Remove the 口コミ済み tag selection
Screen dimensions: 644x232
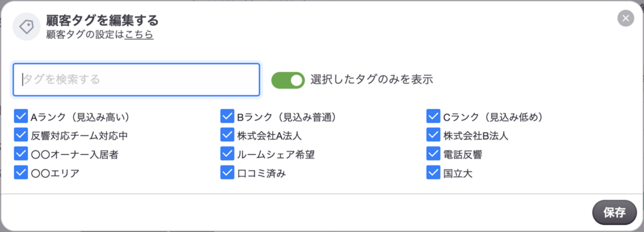coord(227,173)
